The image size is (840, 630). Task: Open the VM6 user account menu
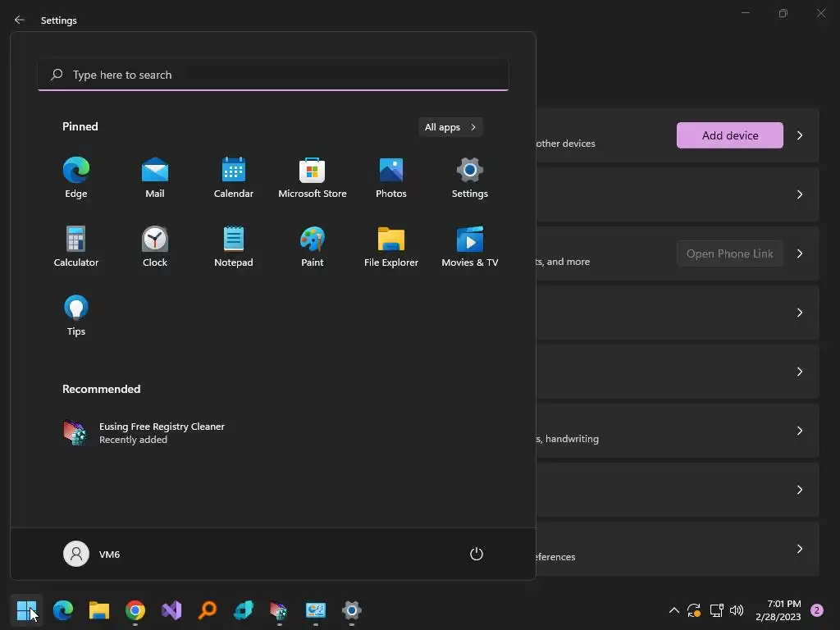[x=92, y=554]
